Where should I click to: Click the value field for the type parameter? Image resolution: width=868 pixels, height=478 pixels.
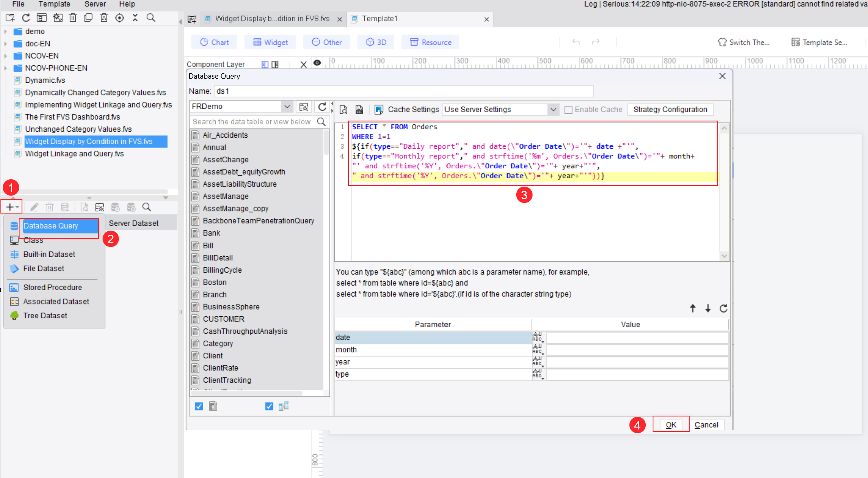[x=637, y=374]
